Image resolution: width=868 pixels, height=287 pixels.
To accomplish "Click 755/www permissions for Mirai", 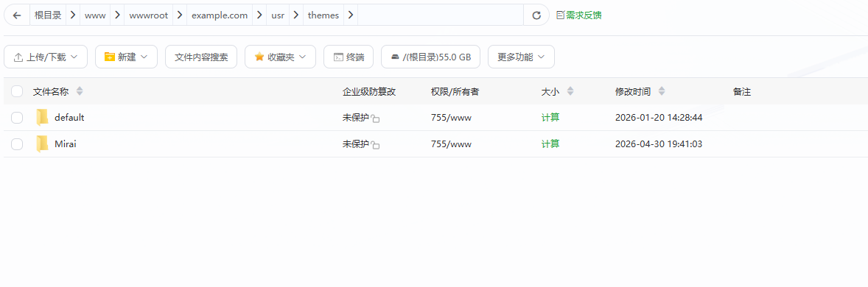I will click(451, 143).
